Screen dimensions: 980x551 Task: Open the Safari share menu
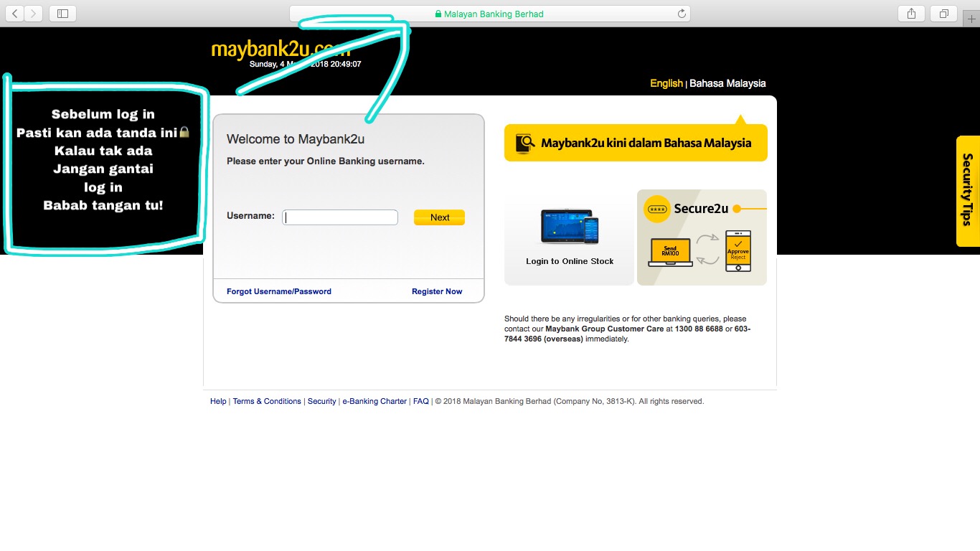click(911, 13)
